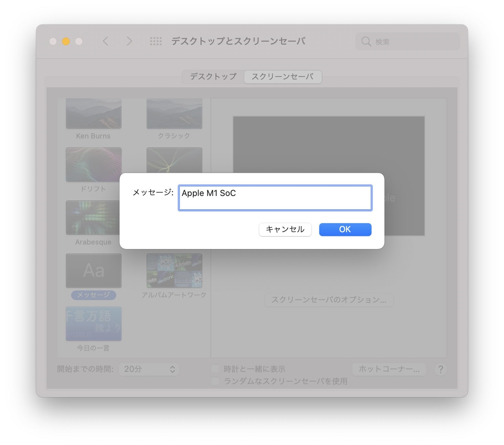The image size is (504, 445).
Task: Open スクリーンセーバのオプション… button
Action: click(x=329, y=300)
